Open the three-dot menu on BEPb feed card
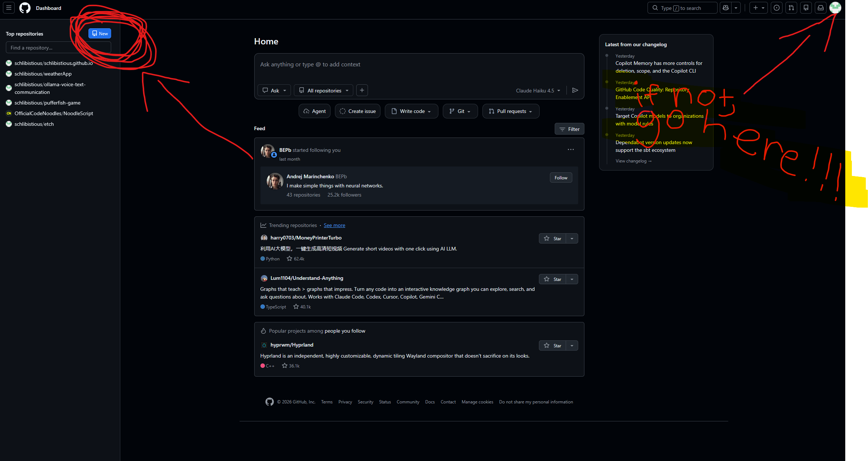Image resolution: width=868 pixels, height=461 pixels. 571,150
